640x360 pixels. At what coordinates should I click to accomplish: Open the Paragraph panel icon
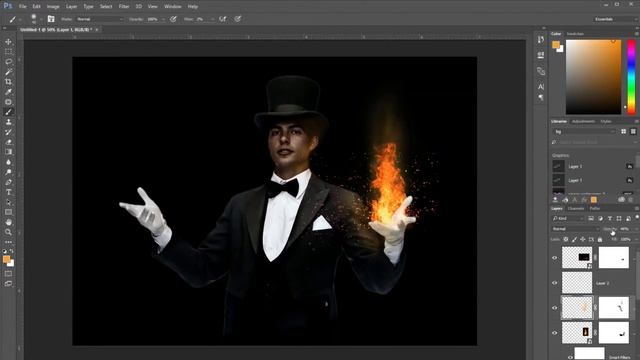541,98
